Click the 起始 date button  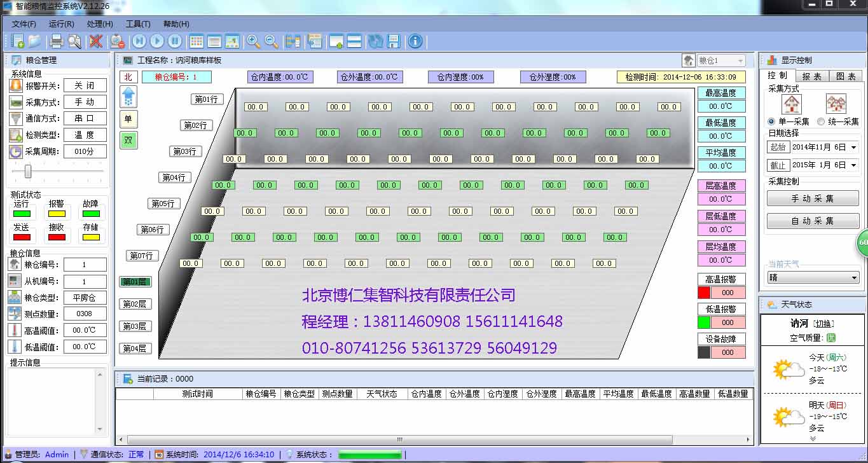778,147
